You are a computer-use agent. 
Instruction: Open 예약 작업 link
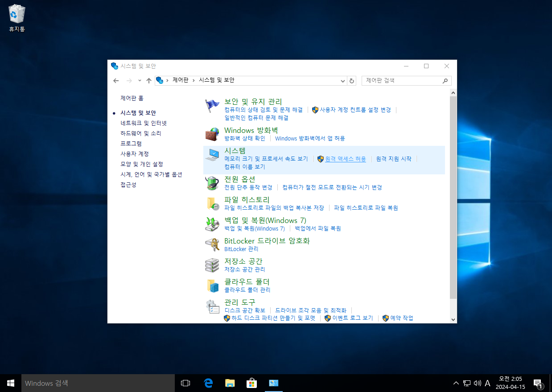(x=402, y=318)
